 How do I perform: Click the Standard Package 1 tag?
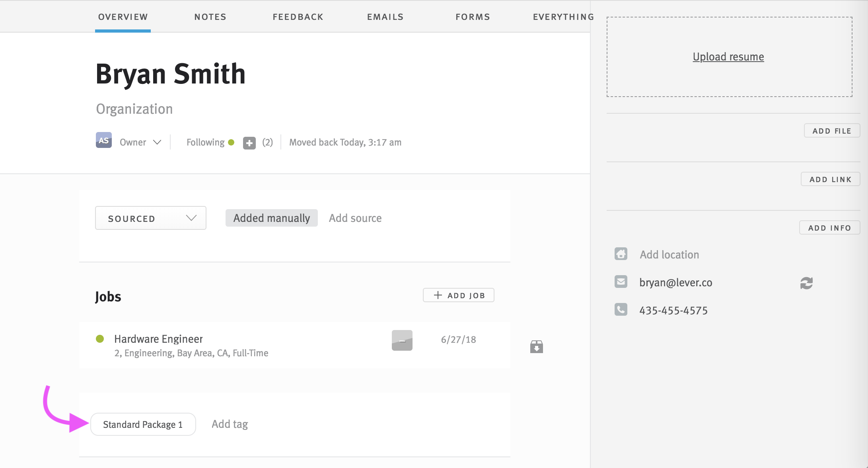coord(143,424)
